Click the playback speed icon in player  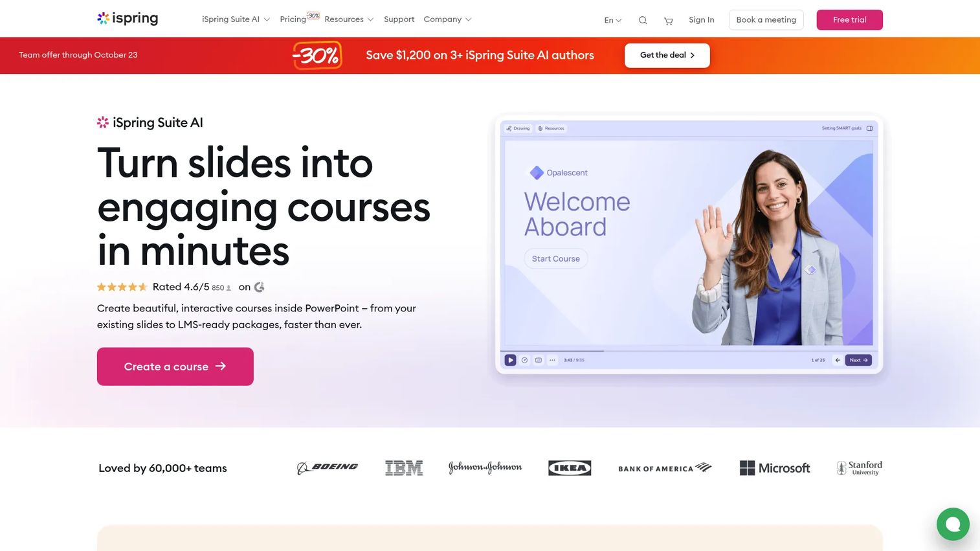pyautogui.click(x=525, y=360)
